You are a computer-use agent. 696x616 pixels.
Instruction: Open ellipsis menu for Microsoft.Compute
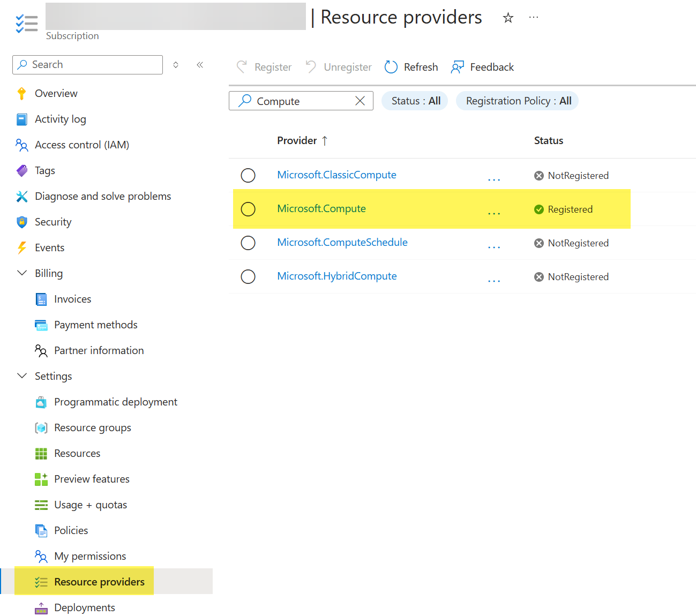494,213
